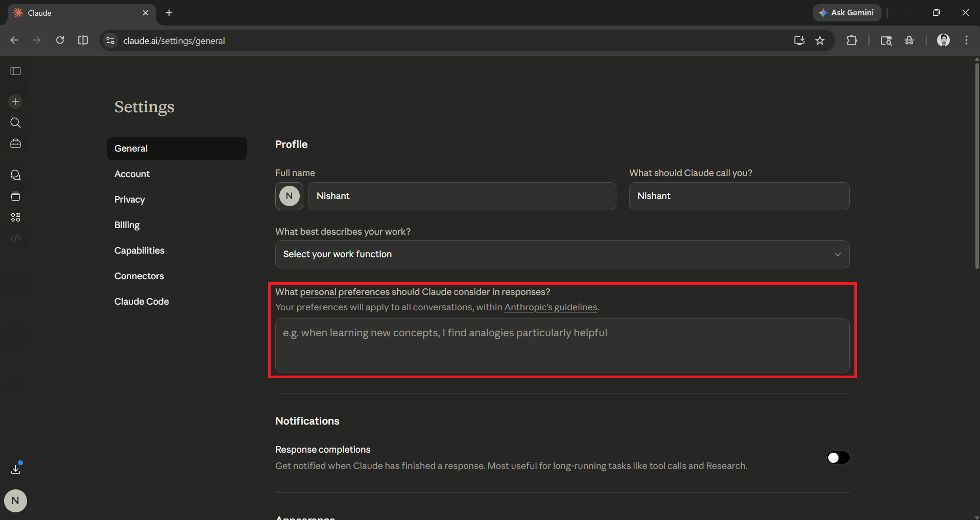
Task: Click install app icon in address bar
Action: click(x=799, y=40)
